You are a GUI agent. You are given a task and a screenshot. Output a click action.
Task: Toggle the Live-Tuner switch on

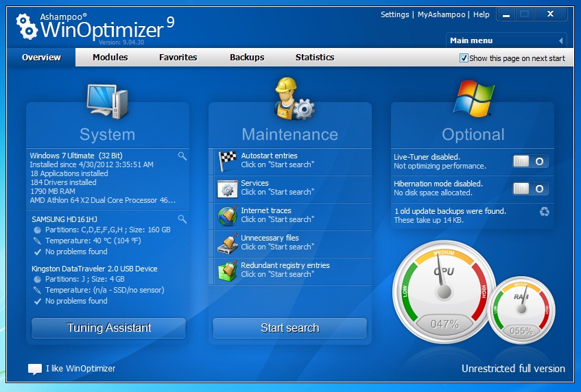(530, 161)
